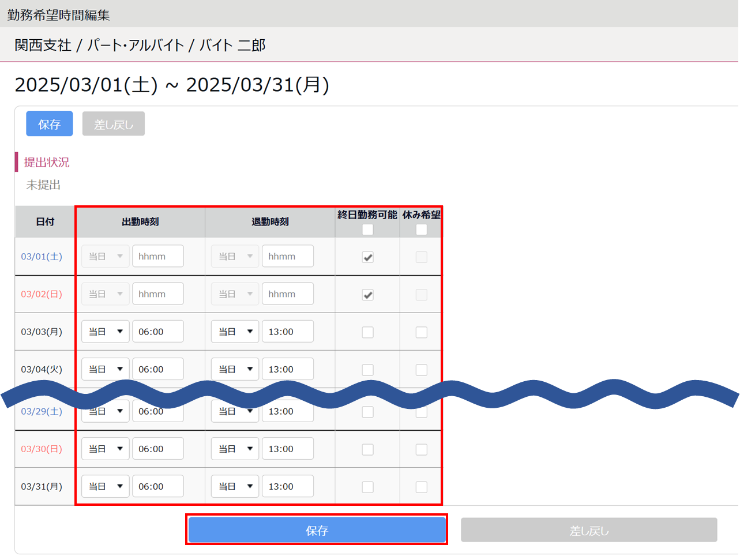Click 13:00 end time field for 03/31(月)
The image size is (740, 560).
288,486
